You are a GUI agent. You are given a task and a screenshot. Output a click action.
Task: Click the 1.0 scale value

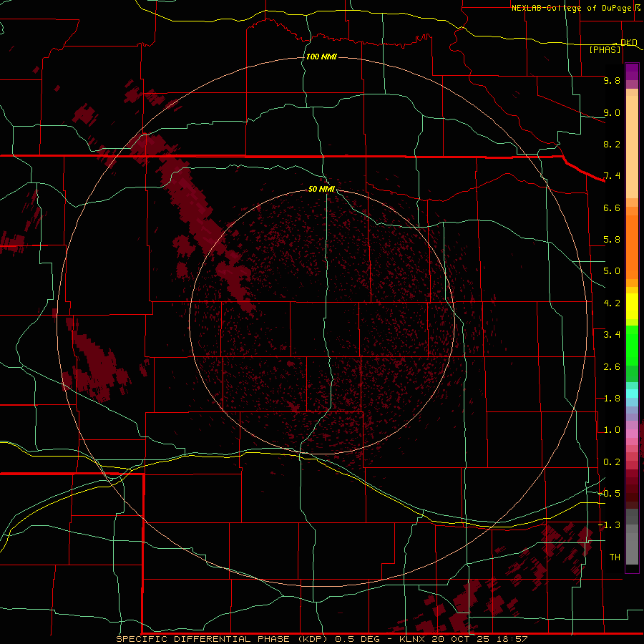tap(612, 430)
